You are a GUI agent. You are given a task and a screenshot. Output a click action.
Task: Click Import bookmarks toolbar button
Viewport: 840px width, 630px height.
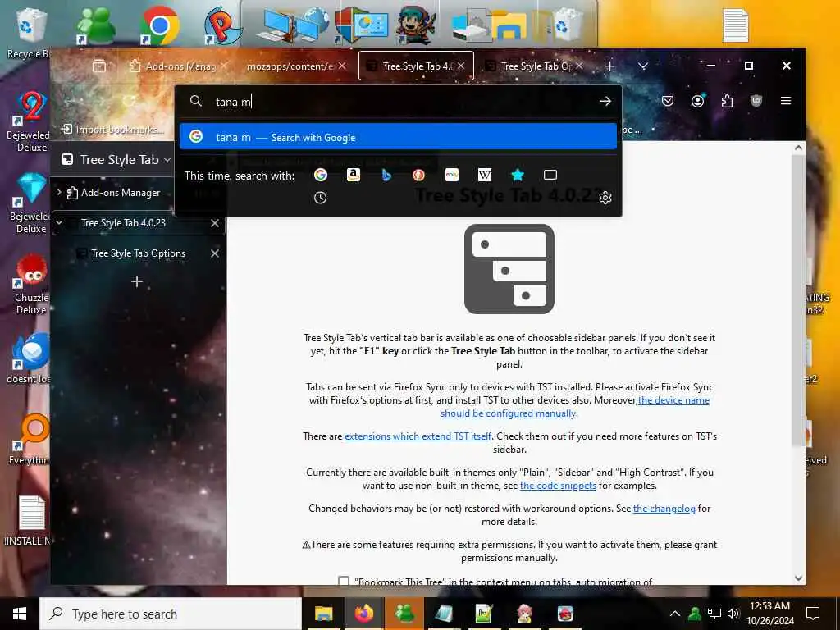click(x=112, y=129)
